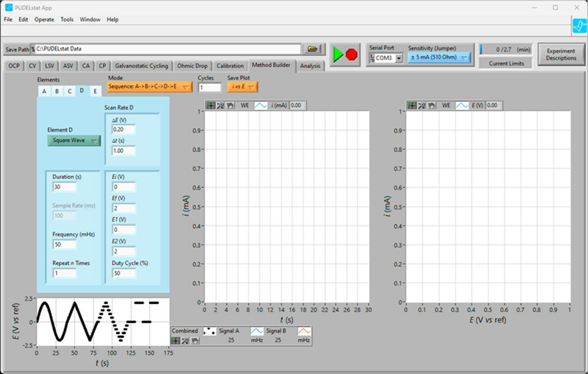Select cursor tool on i vs t graph palette
The image size is (588, 374).
tap(211, 105)
